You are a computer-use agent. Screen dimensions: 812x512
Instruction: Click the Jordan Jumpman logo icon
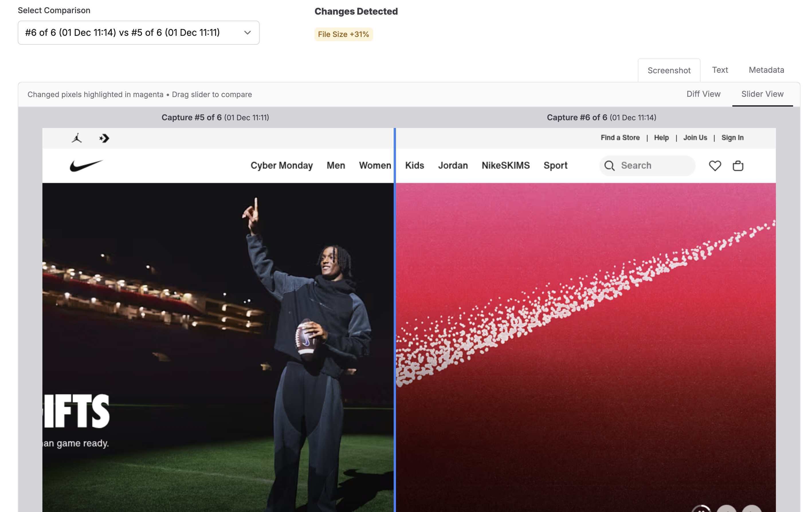(77, 138)
